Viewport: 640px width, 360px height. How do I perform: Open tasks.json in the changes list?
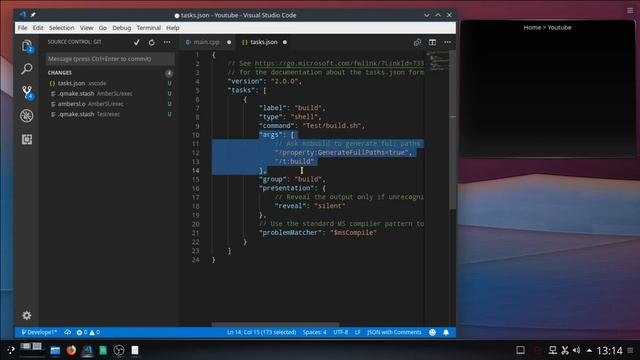pyautogui.click(x=109, y=83)
